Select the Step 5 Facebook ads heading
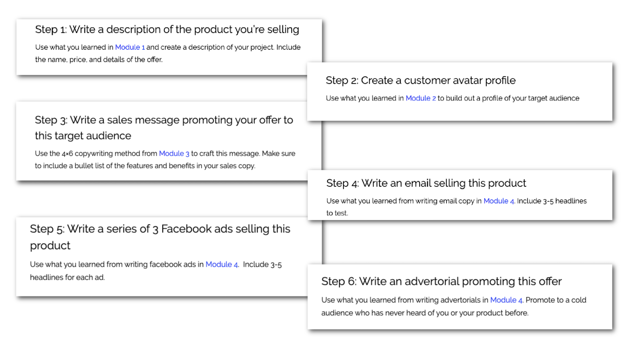The image size is (644, 362). 160,237
